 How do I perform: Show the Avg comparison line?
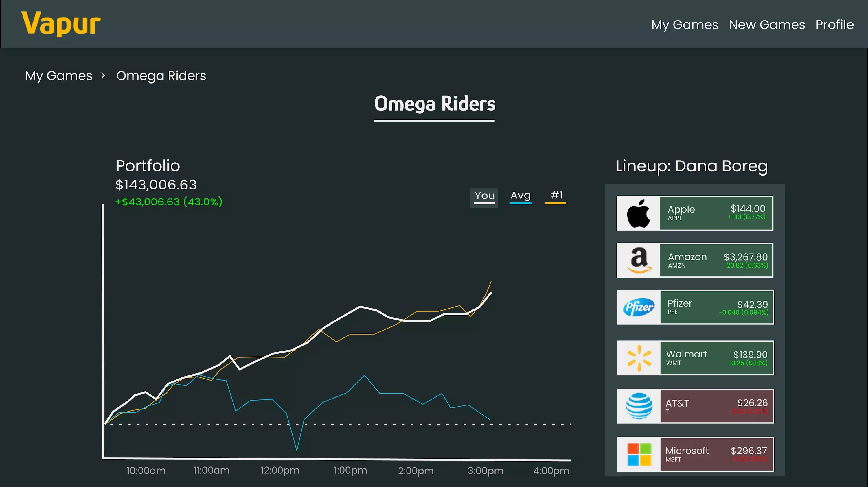[520, 196]
